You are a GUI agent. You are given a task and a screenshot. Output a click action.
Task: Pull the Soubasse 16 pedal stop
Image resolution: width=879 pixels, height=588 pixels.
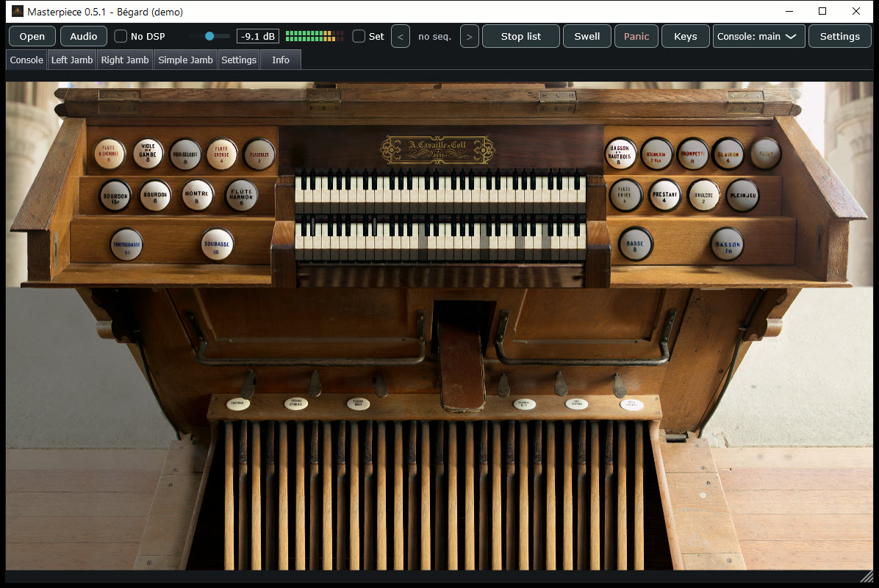217,244
